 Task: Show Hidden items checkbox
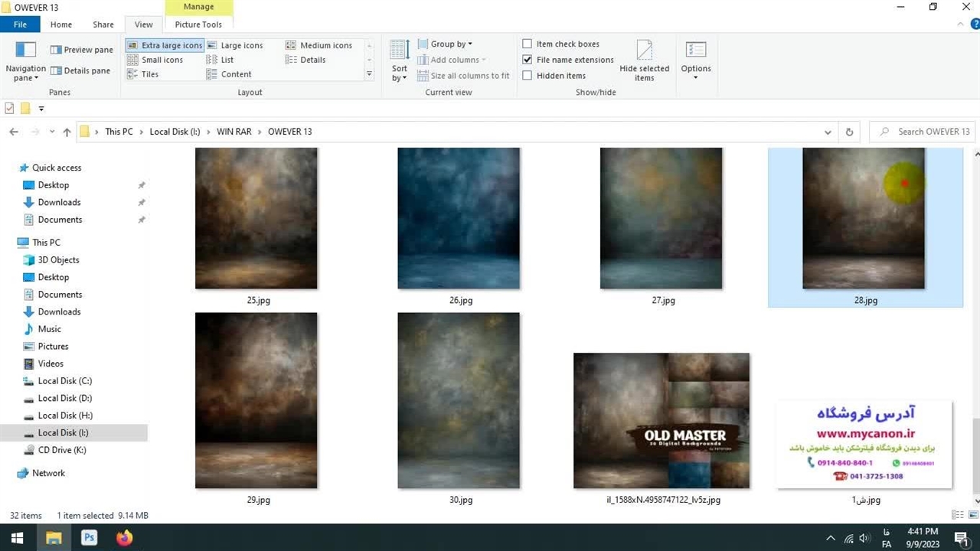pyautogui.click(x=528, y=76)
